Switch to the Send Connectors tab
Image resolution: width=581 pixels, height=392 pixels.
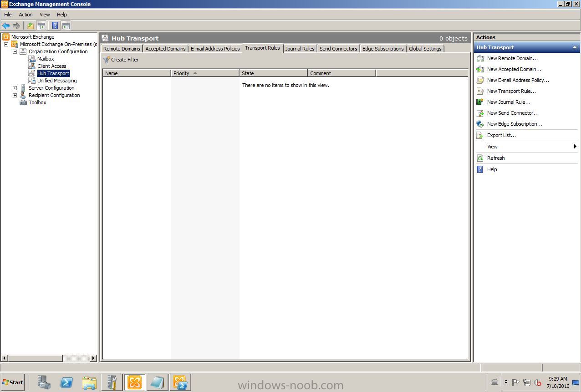pos(338,49)
